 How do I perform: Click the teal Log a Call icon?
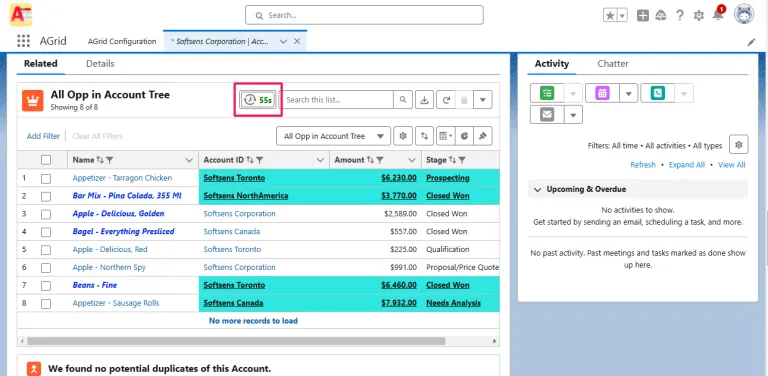657,93
